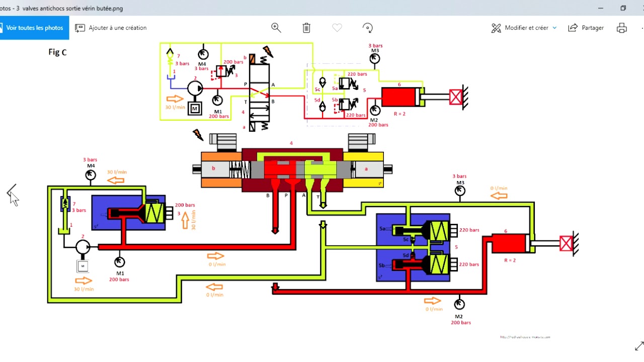Click Ajouter à une création
Image resolution: width=644 pixels, height=362 pixels.
tap(111, 28)
